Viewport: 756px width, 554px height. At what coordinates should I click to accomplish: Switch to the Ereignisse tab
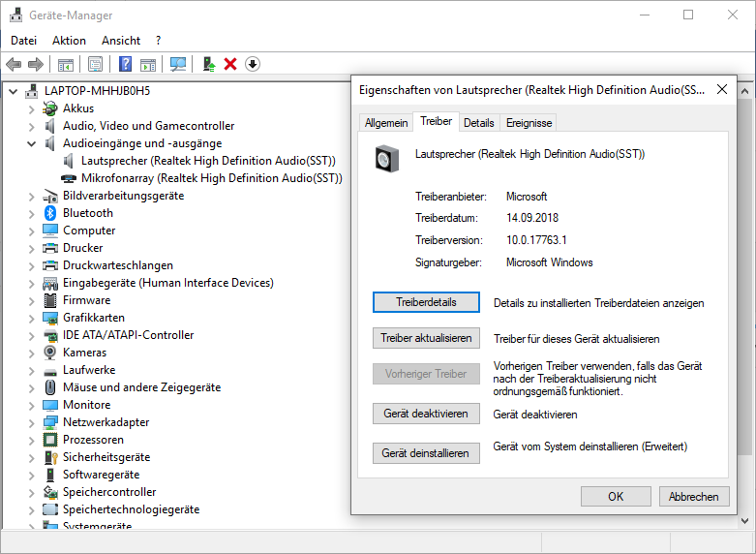(x=529, y=123)
